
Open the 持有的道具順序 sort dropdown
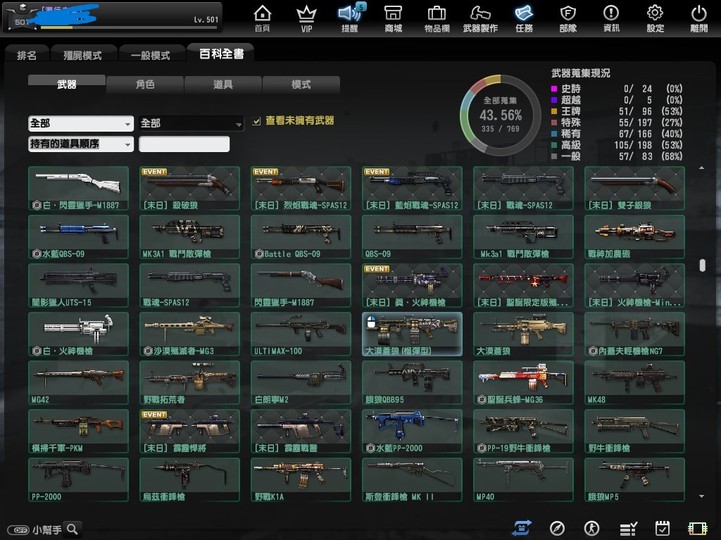(x=80, y=144)
